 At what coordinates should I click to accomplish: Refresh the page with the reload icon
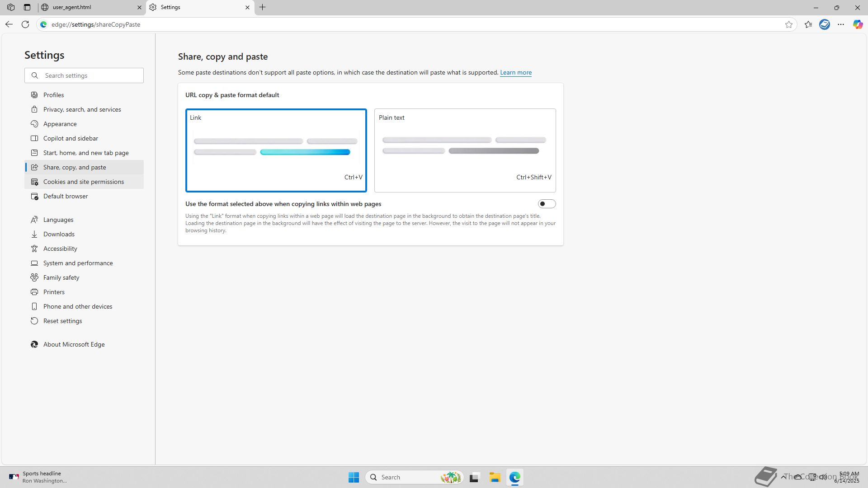coord(25,24)
